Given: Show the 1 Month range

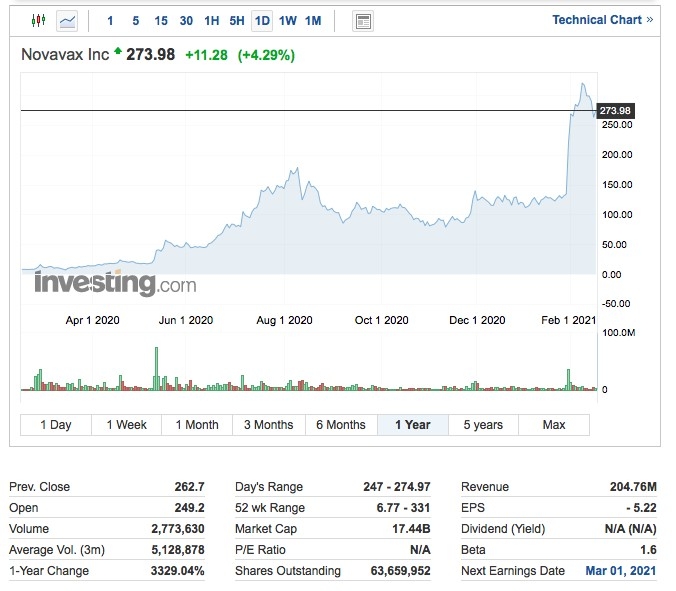Looking at the screenshot, I should pos(197,425).
